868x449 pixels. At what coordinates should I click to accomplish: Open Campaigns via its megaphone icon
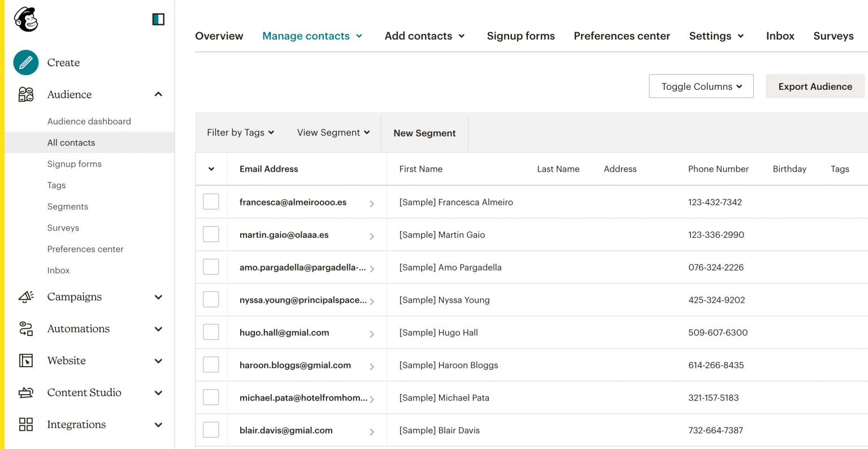(25, 297)
